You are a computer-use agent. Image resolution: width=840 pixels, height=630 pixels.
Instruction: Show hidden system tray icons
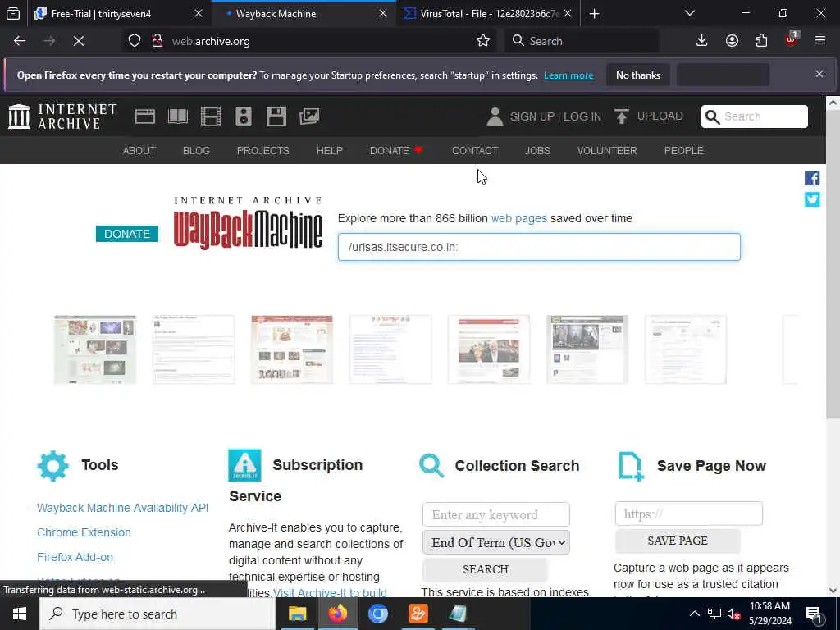click(694, 614)
